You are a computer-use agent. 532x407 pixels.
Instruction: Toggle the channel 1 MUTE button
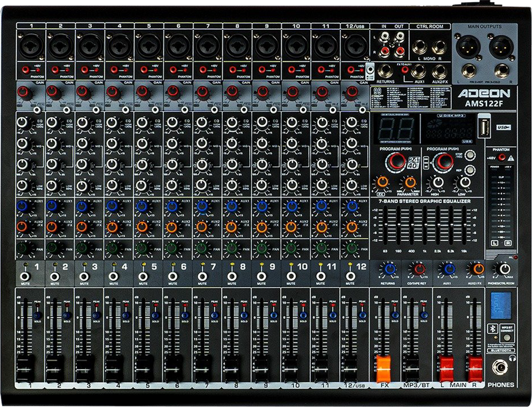coord(25,276)
